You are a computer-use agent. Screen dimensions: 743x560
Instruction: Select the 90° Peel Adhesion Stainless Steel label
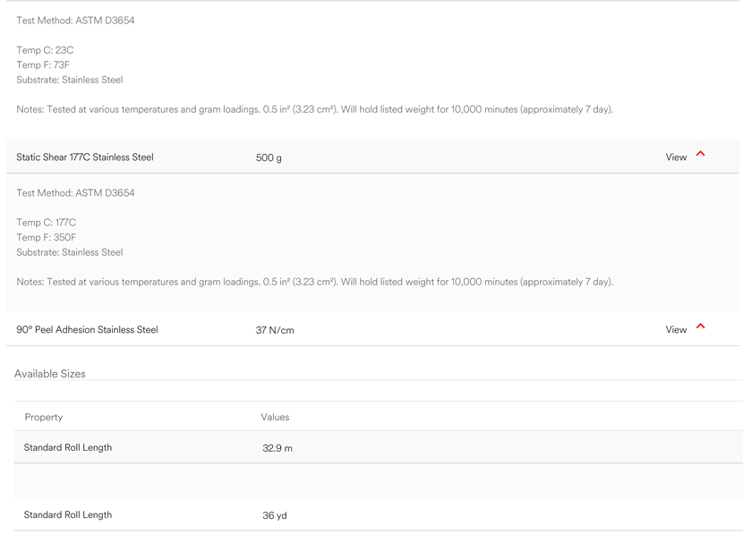click(x=87, y=329)
